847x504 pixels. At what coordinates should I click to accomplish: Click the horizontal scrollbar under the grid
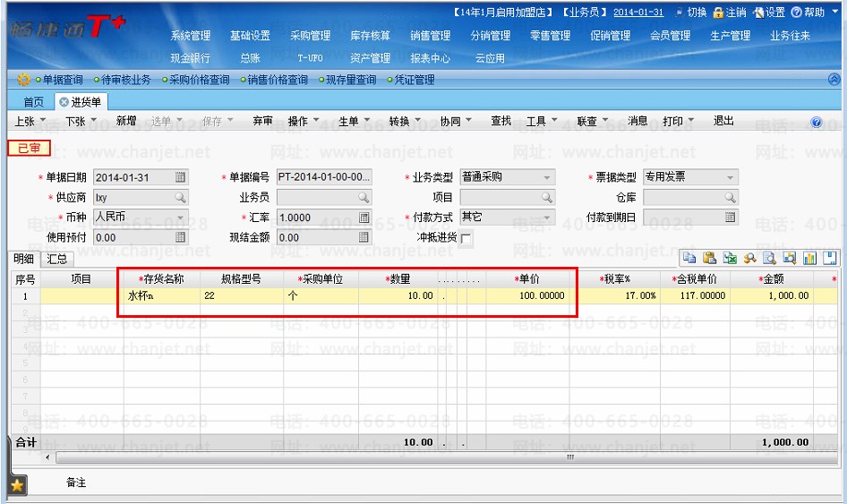(x=446, y=457)
